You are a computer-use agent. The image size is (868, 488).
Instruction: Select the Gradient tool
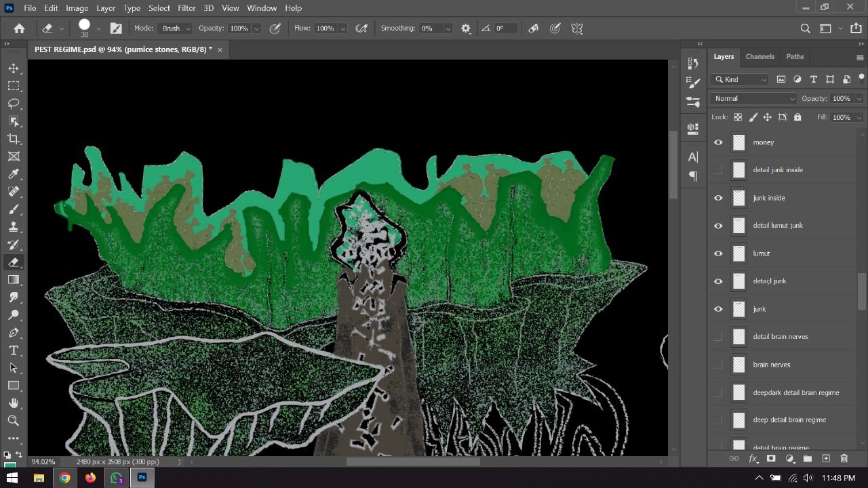tap(14, 280)
